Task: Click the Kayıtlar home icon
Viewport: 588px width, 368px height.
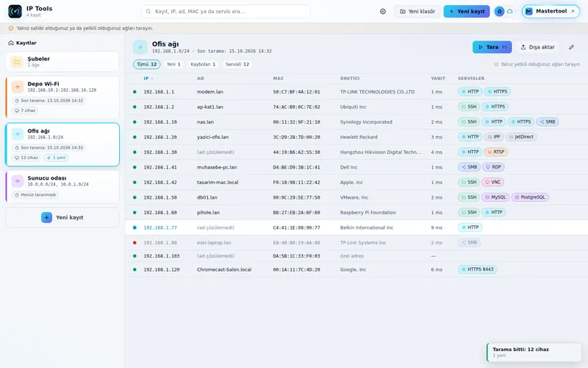Action: coord(11,43)
